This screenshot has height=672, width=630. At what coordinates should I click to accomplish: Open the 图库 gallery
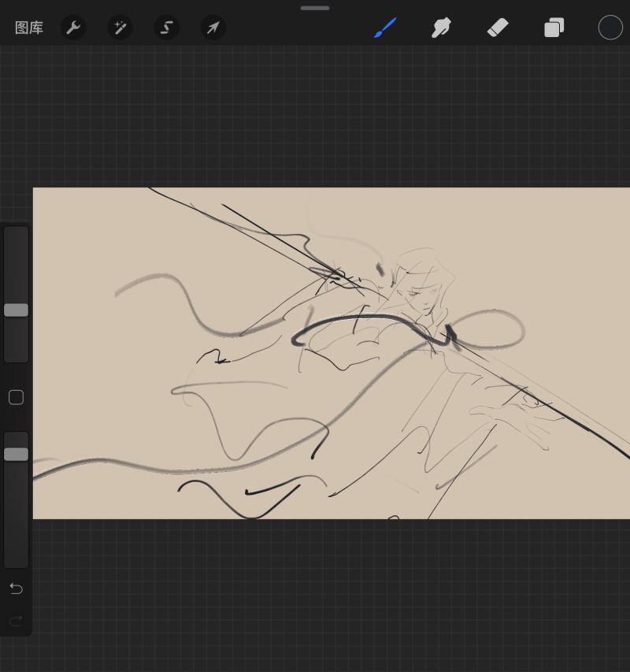(28, 28)
